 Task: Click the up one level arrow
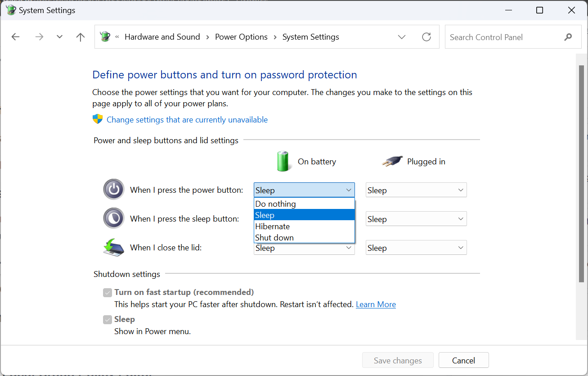pos(80,37)
